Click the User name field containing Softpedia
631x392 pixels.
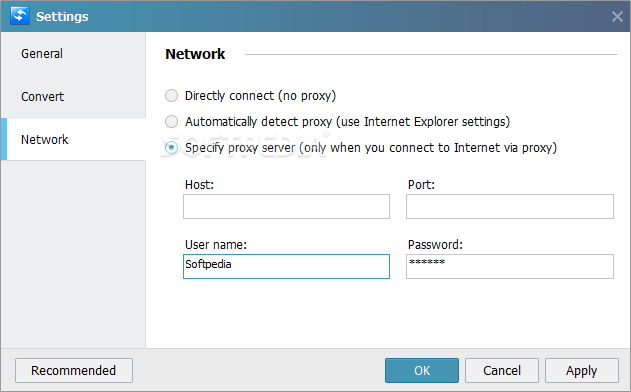pyautogui.click(x=286, y=266)
